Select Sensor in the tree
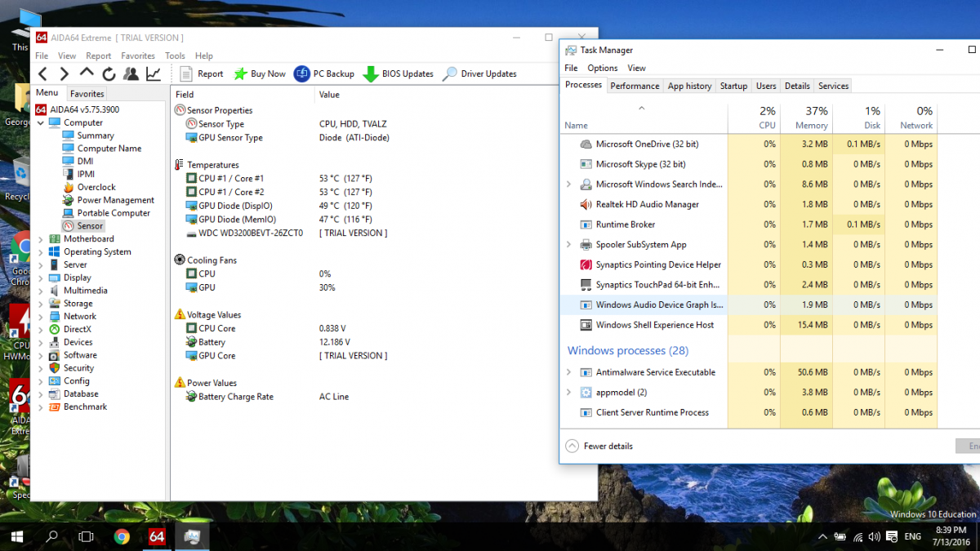The height and width of the screenshot is (551, 980). coord(82,226)
